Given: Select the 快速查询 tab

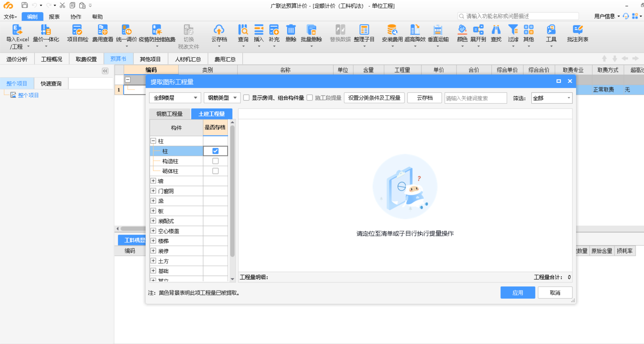Looking at the screenshot, I should pos(51,83).
